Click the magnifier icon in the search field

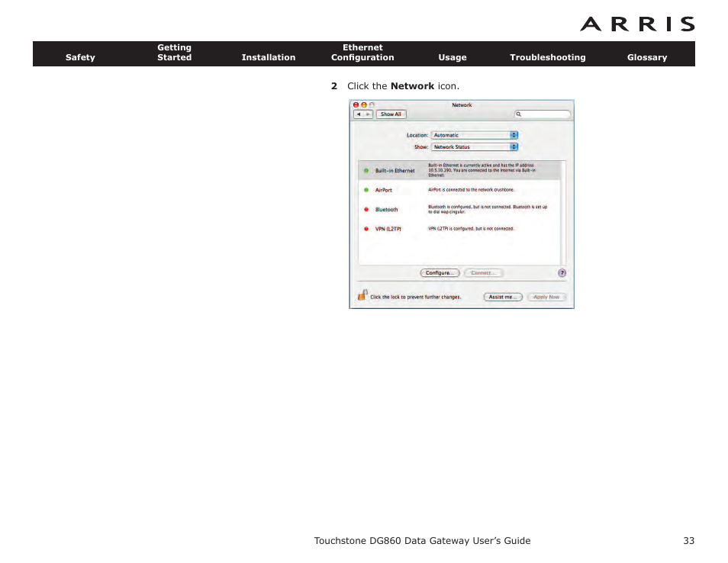coord(519,114)
